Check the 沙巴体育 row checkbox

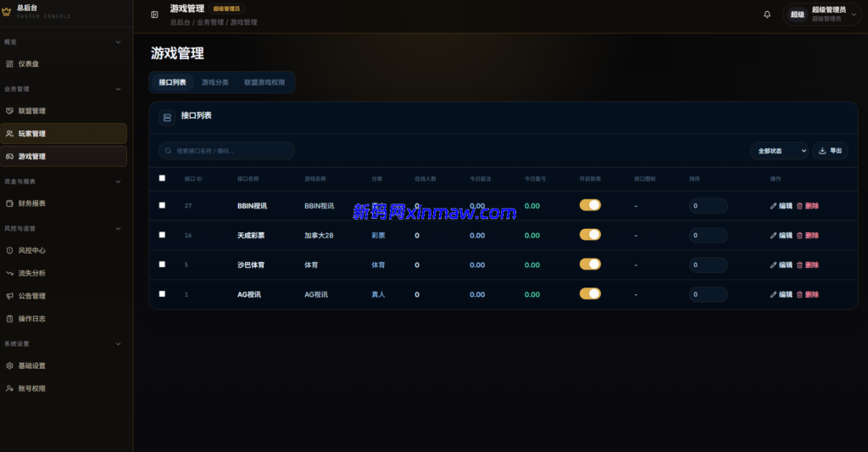tap(162, 265)
